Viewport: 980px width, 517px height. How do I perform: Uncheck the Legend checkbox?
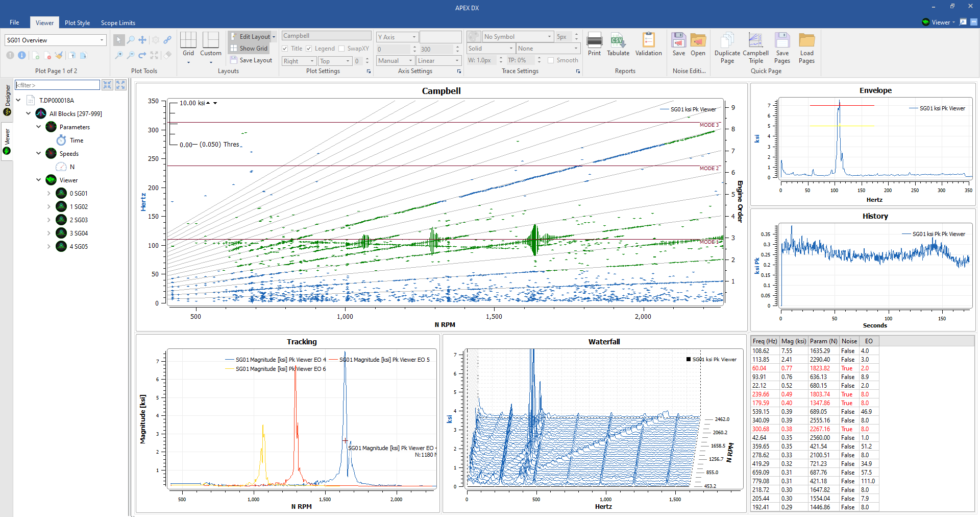tap(309, 49)
